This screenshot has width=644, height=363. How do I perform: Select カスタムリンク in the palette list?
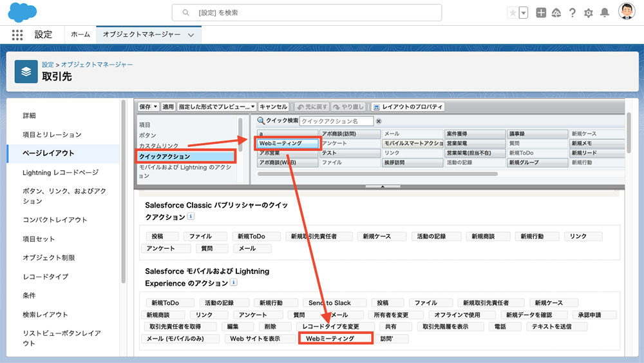pyautogui.click(x=158, y=146)
